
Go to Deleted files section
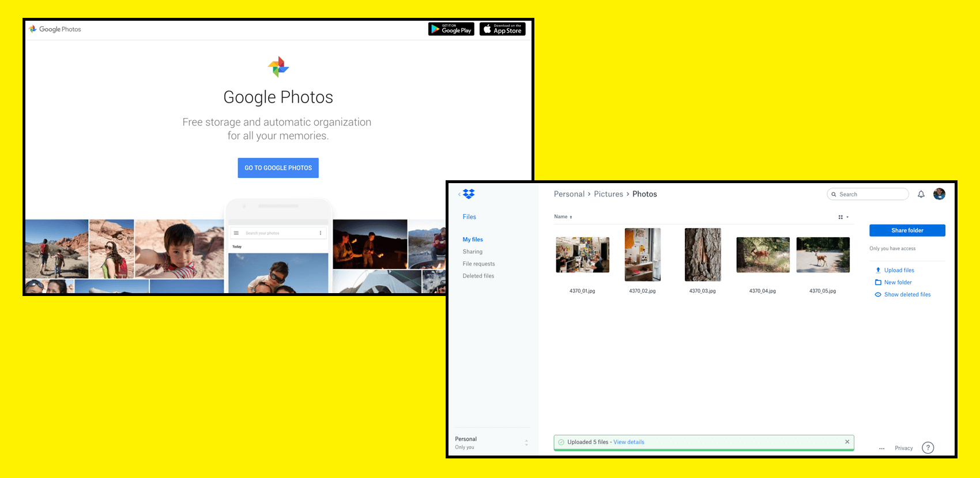pyautogui.click(x=478, y=276)
